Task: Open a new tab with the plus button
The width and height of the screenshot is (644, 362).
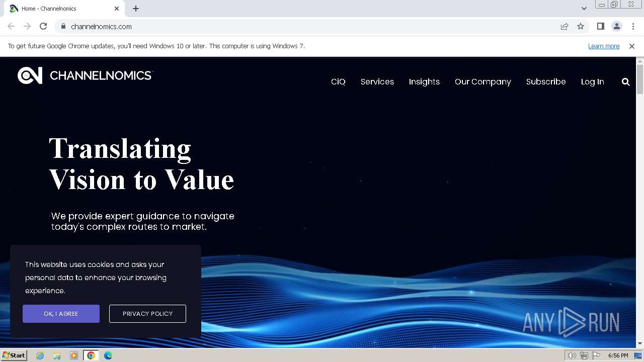Action: 136,9
